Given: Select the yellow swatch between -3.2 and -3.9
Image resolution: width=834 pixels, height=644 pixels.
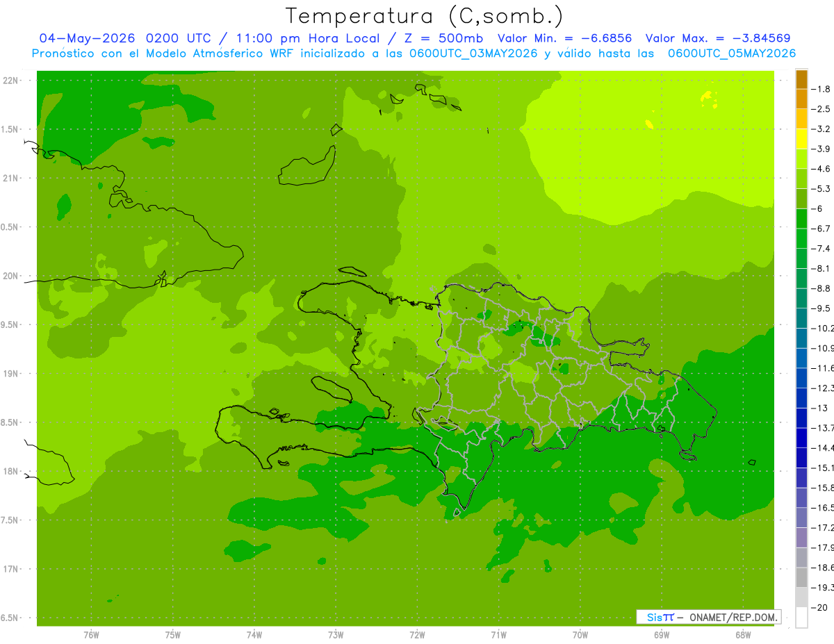Looking at the screenshot, I should click(x=801, y=139).
